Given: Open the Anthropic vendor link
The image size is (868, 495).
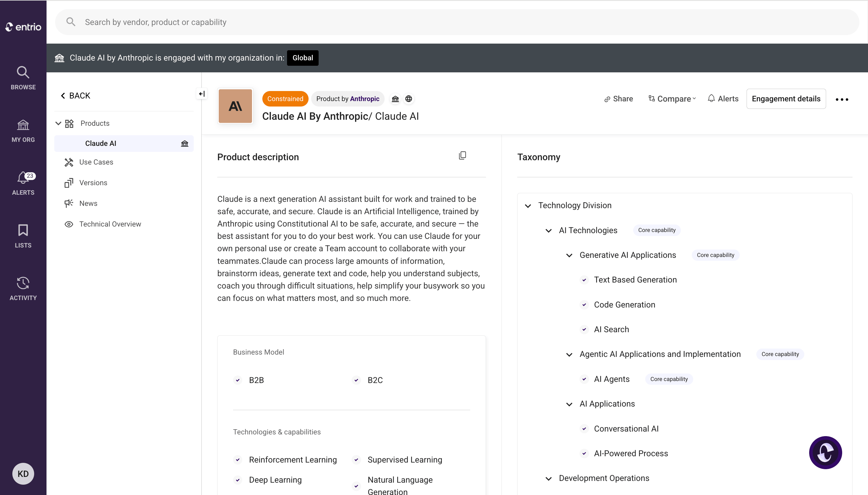Looking at the screenshot, I should pyautogui.click(x=365, y=98).
